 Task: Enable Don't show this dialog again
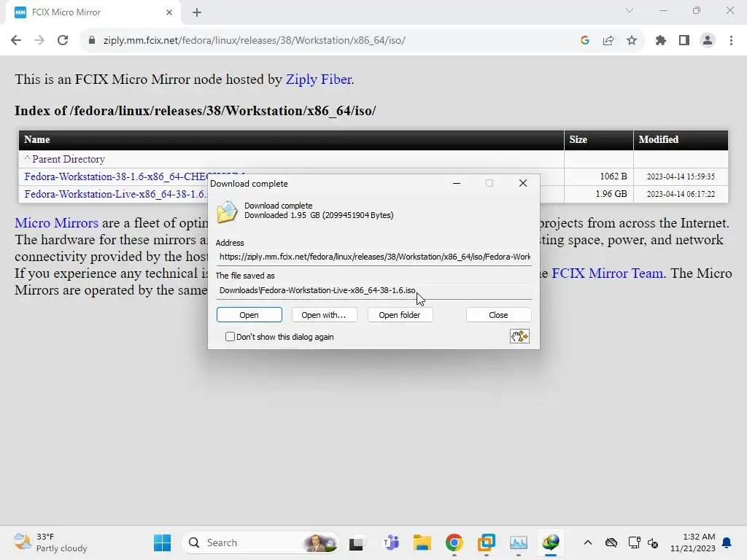[x=230, y=337]
